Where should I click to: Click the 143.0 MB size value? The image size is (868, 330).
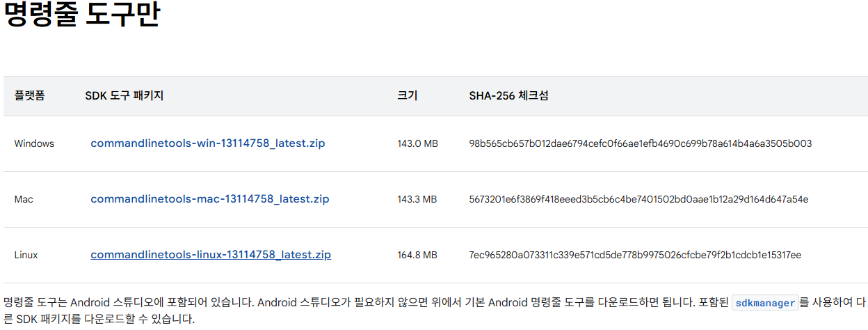(417, 143)
